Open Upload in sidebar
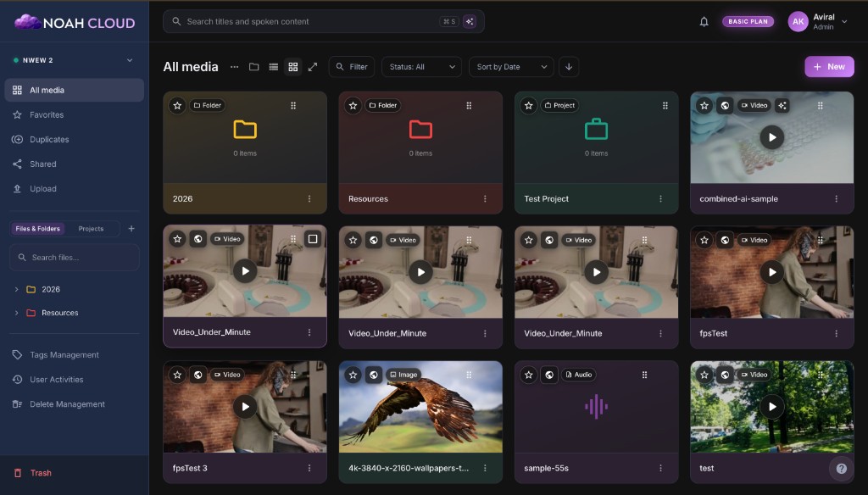The height and width of the screenshot is (495, 868). [x=75, y=189]
